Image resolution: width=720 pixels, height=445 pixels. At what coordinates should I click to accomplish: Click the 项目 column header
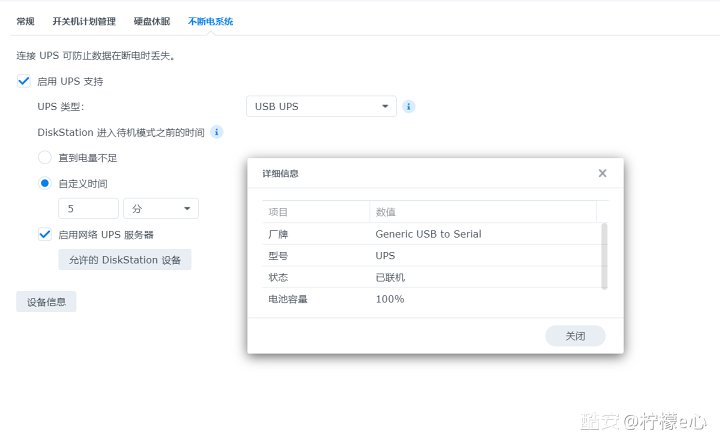tap(315, 212)
